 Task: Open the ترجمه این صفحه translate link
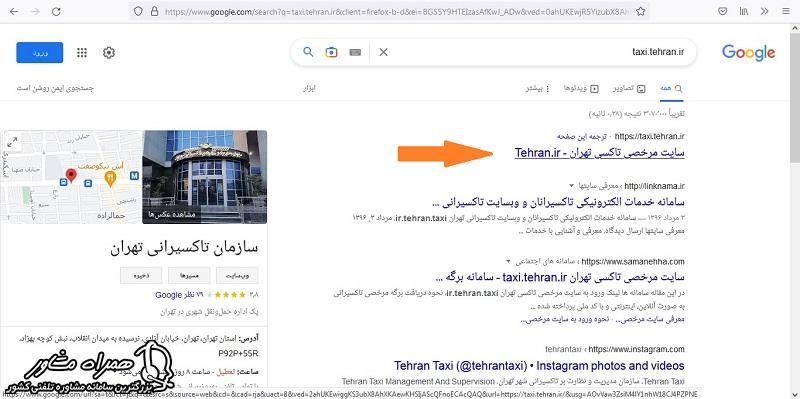click(581, 137)
